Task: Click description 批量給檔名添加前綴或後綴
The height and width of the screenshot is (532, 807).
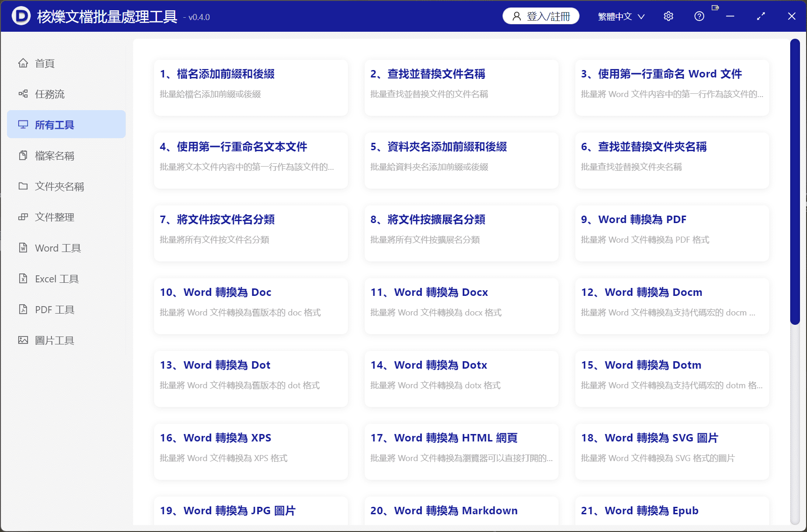Action: (x=210, y=94)
